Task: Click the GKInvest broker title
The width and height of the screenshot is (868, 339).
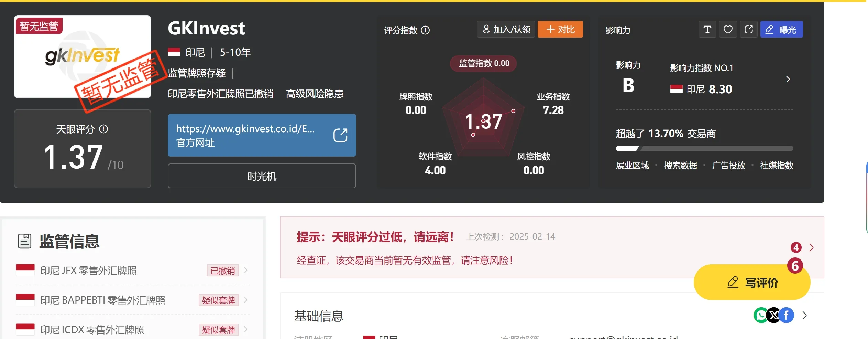Action: [x=207, y=28]
